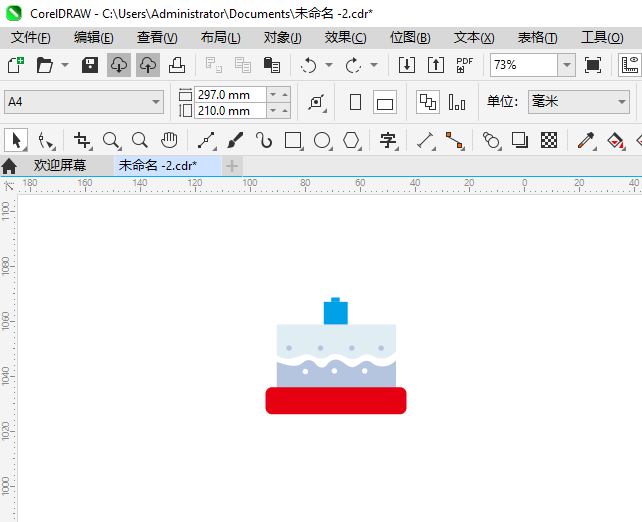Click the Paste clipboard icon
Screen dimensions: 642x522
tap(271, 65)
